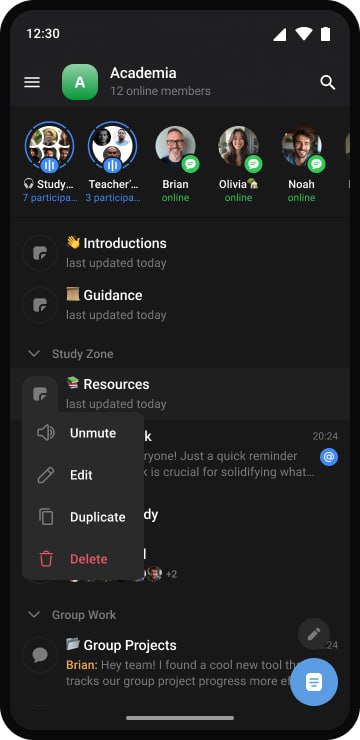The height and width of the screenshot is (740, 360).
Task: Open Noah's online profile picture
Action: tap(301, 146)
